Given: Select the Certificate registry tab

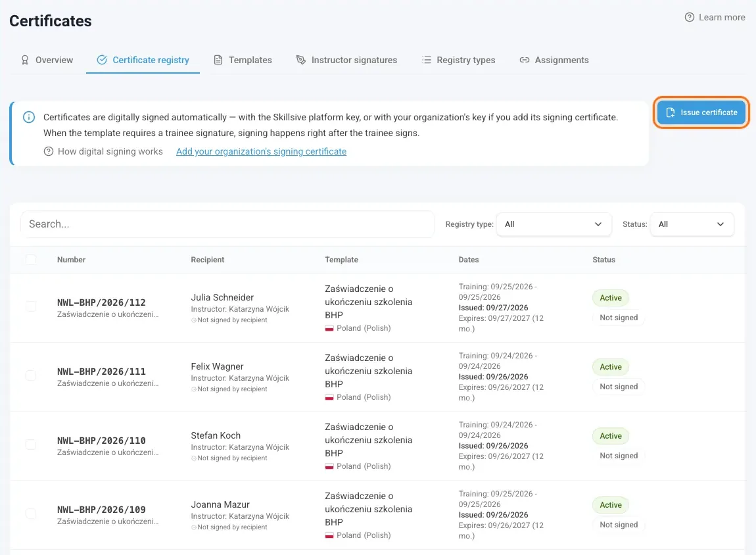Looking at the screenshot, I should coord(143,60).
